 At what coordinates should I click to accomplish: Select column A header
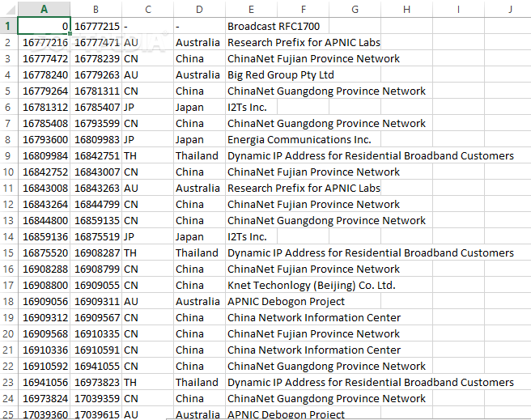(44, 9)
